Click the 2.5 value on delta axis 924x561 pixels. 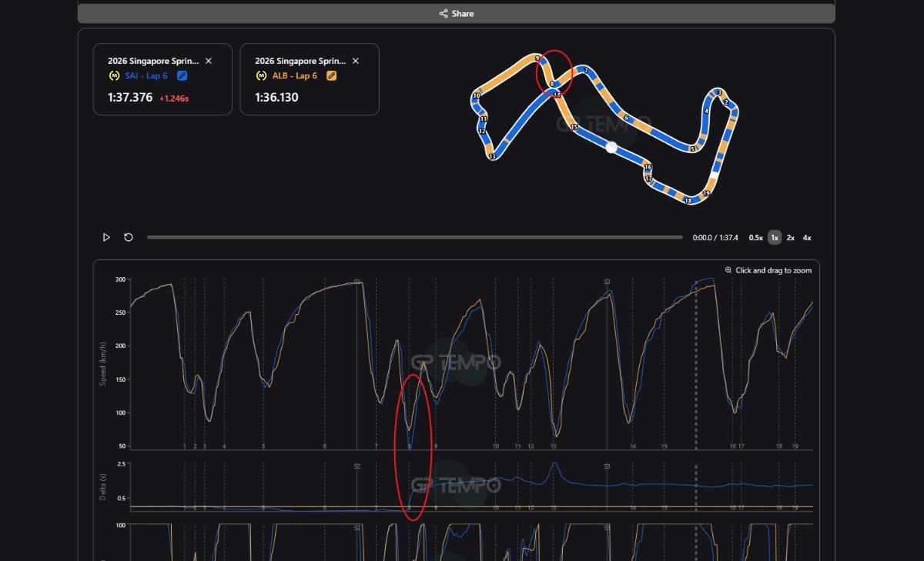pyautogui.click(x=121, y=464)
